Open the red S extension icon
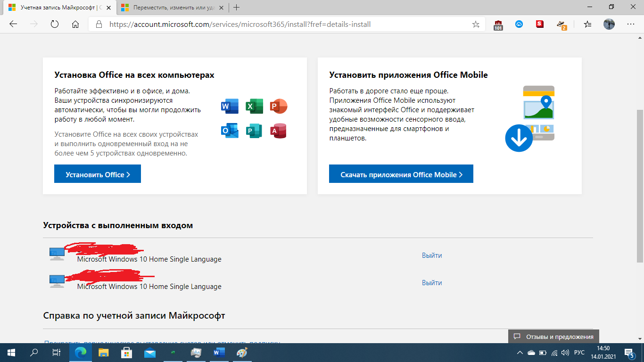644x362 pixels. click(540, 24)
